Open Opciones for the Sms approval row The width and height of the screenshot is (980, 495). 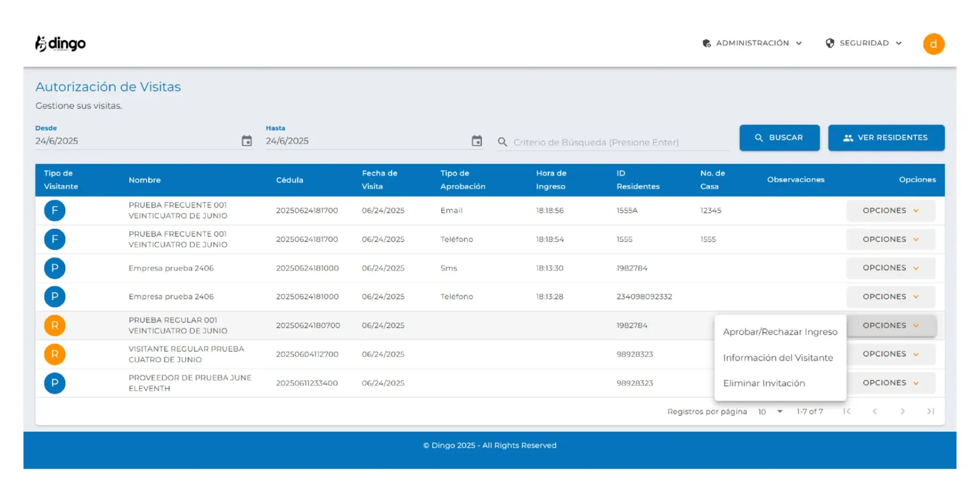point(890,268)
